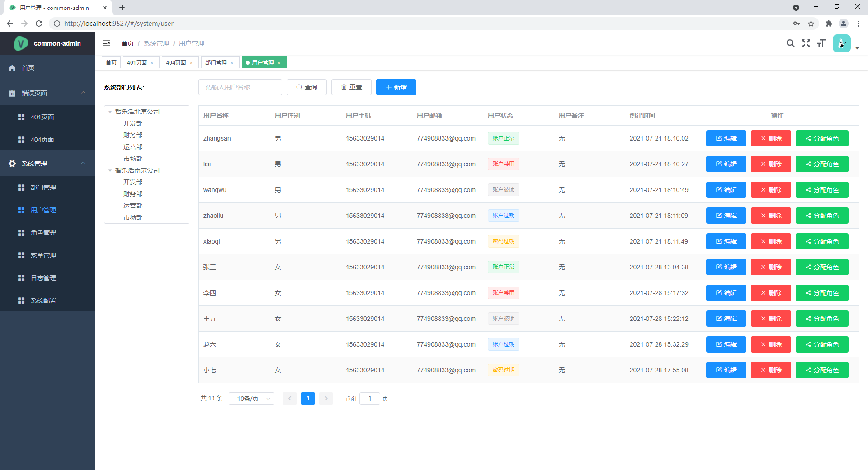Collapse the 智乐活北京公司 tree node
The height and width of the screenshot is (470, 868).
110,112
